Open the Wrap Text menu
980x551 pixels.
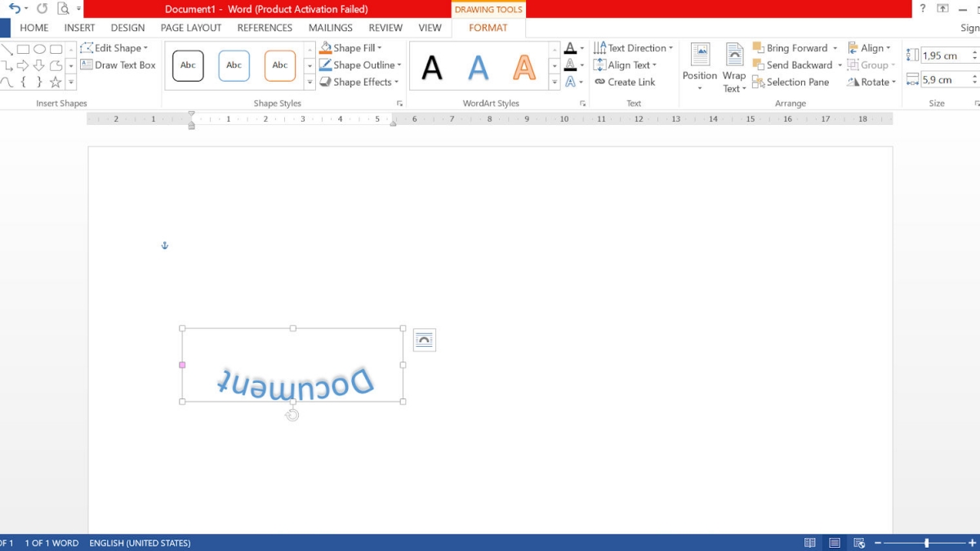734,67
